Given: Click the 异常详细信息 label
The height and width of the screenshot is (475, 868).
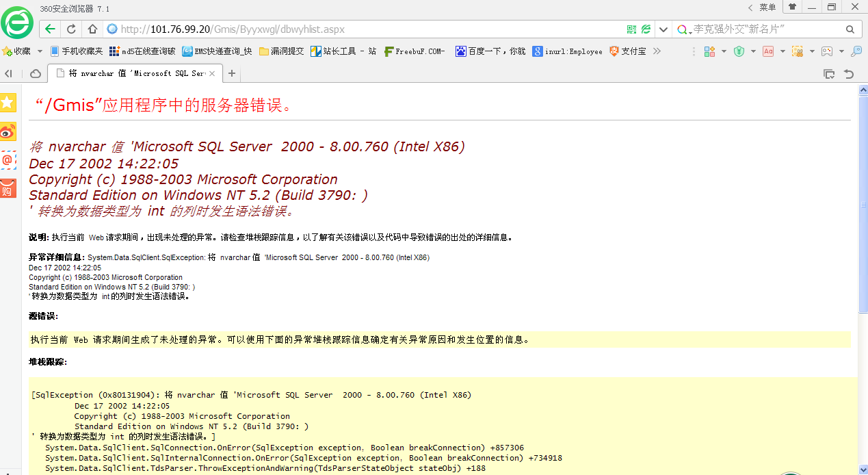Looking at the screenshot, I should click(x=57, y=257).
